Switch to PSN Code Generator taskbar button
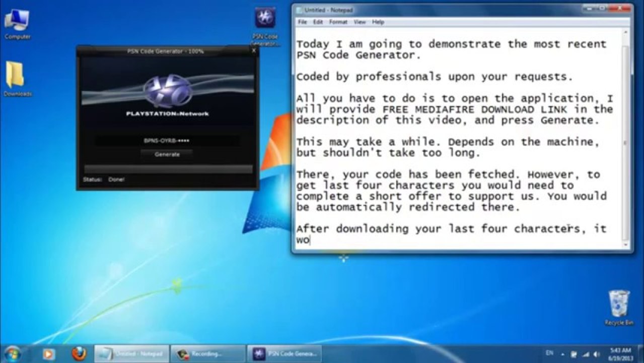Viewport: 644px width, 363px height. tap(285, 354)
